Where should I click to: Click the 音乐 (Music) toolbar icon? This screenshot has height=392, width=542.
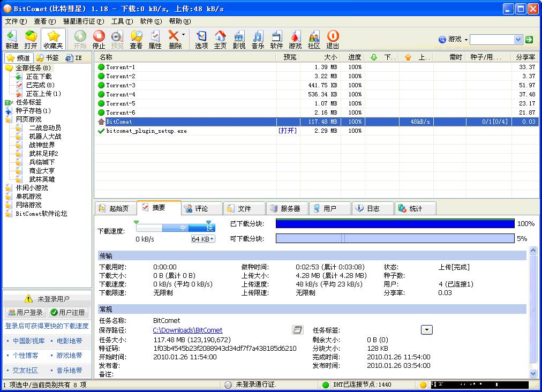pyautogui.click(x=258, y=40)
